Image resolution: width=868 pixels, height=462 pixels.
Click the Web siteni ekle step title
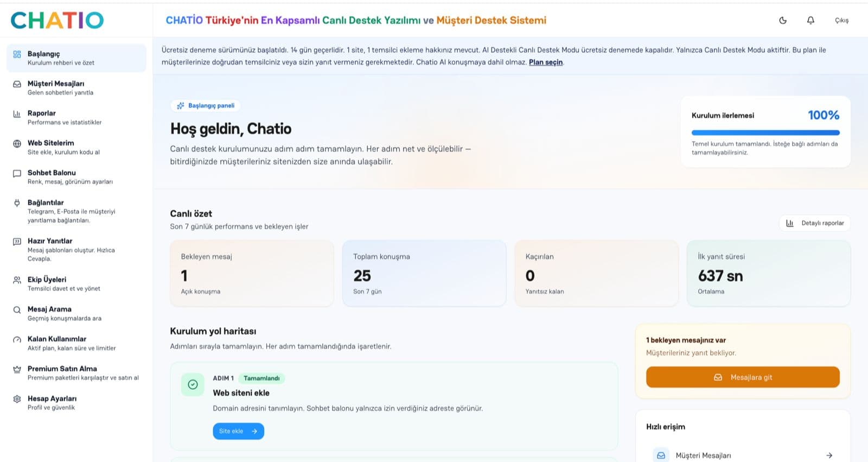241,393
